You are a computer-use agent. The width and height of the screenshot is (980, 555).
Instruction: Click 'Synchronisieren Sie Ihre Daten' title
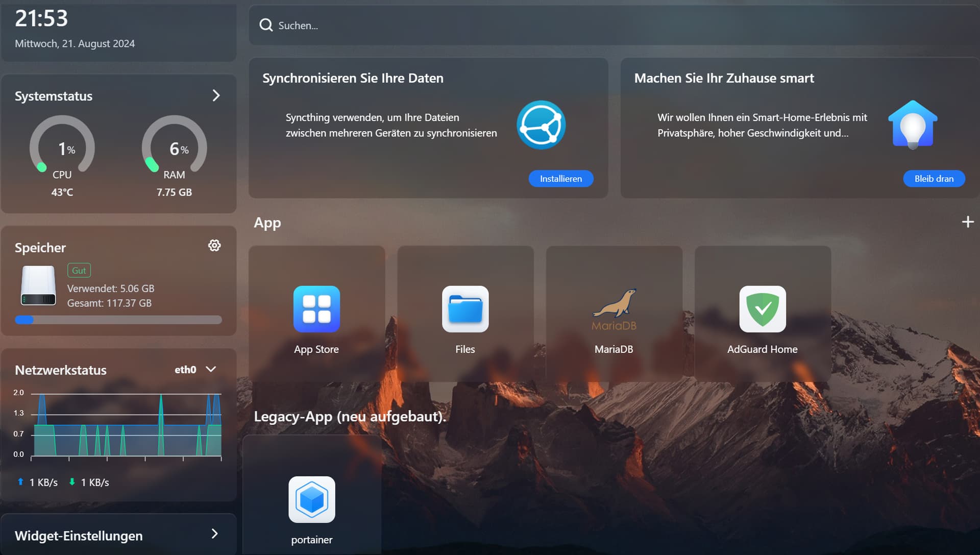[x=353, y=78]
